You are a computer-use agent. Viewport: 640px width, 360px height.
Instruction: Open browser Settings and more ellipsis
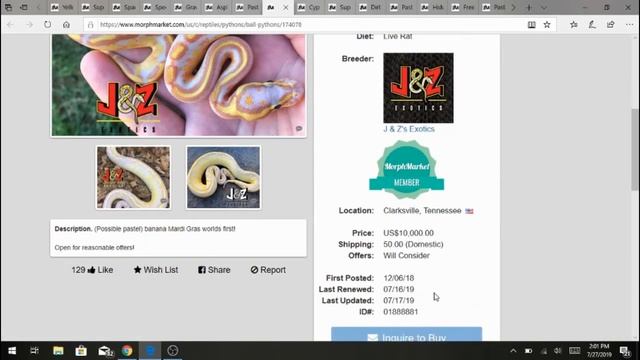click(629, 24)
